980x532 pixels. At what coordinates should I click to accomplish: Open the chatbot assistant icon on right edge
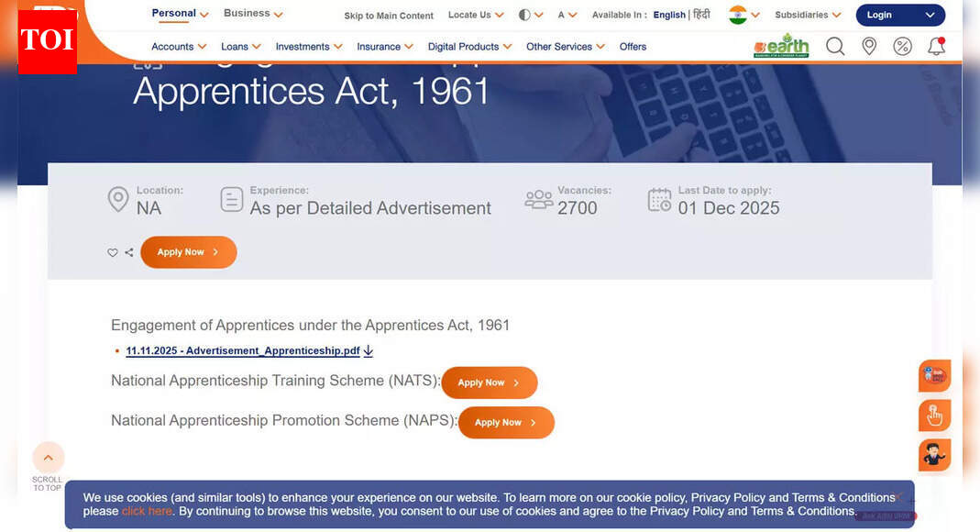point(934,375)
